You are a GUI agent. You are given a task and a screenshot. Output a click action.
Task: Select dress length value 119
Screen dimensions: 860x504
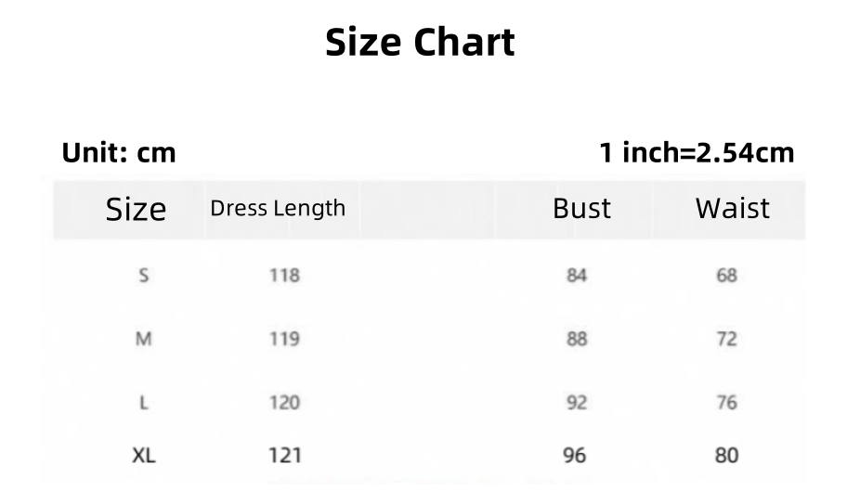(284, 339)
